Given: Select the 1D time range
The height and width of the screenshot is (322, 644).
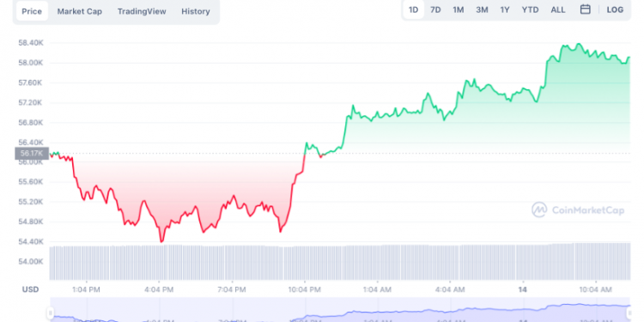Looking at the screenshot, I should pos(413,9).
